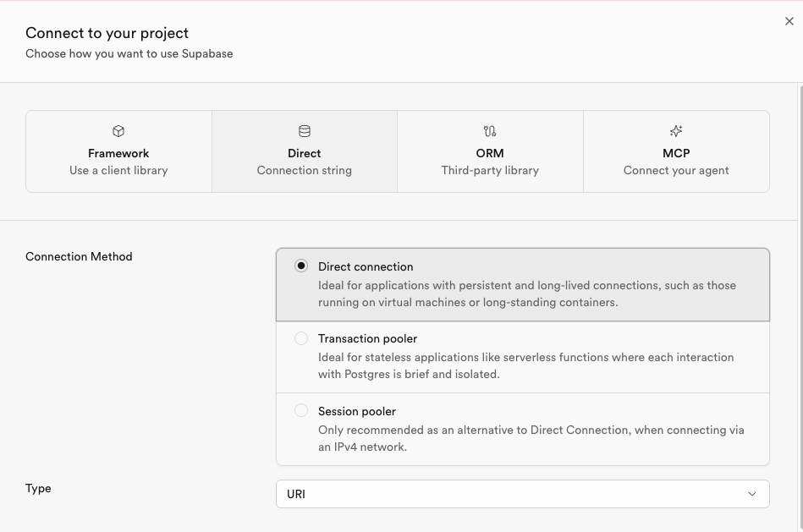Click 'Choose how you want to use Supabase'
The width and height of the screenshot is (803, 532).
point(129,54)
